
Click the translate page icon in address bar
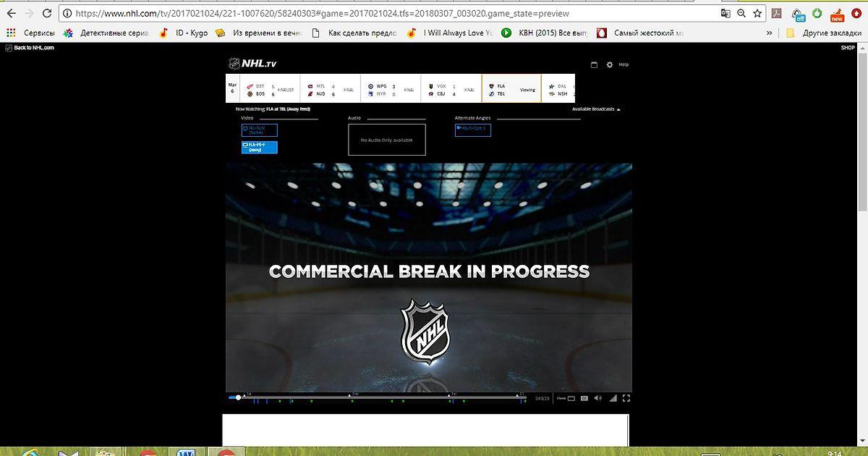[726, 13]
